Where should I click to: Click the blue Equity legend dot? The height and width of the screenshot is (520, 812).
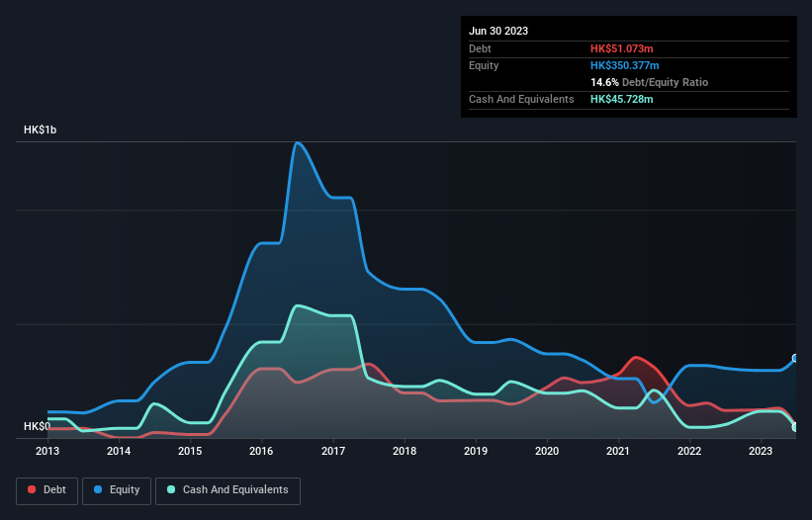pyautogui.click(x=98, y=489)
